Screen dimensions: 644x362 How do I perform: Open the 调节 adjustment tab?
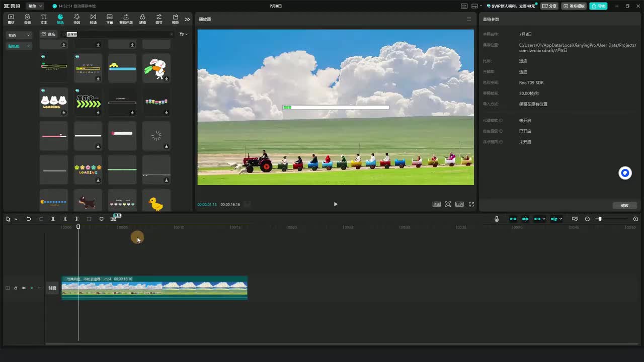159,19
